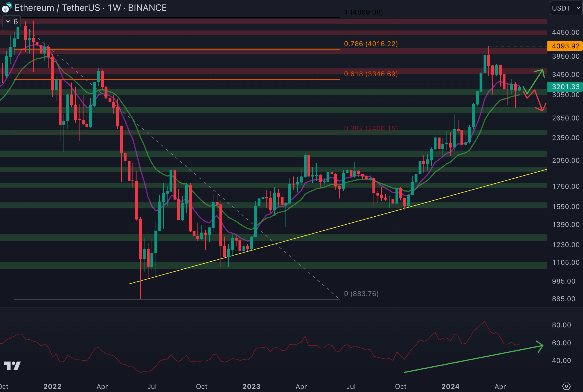The image size is (583, 392).
Task: Expand the collapsed indicators legend showing 6
Action: pyautogui.click(x=11, y=22)
